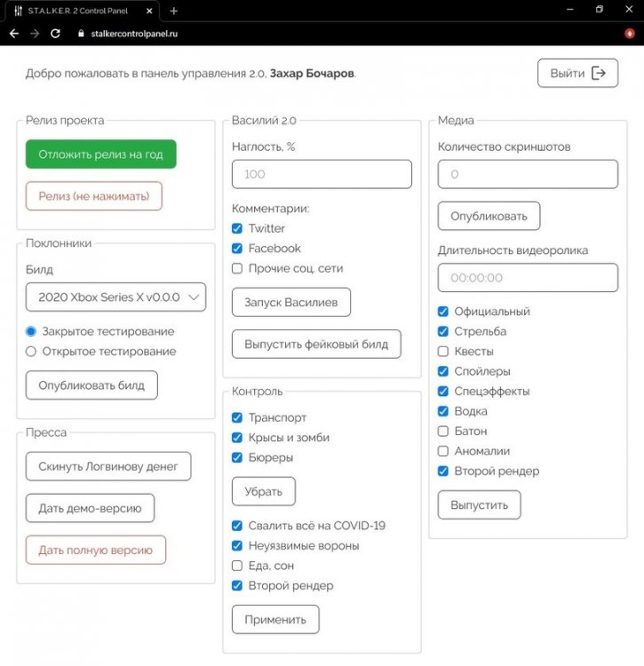
Task: Uncheck the Twitter comments checkbox
Action: pos(237,229)
